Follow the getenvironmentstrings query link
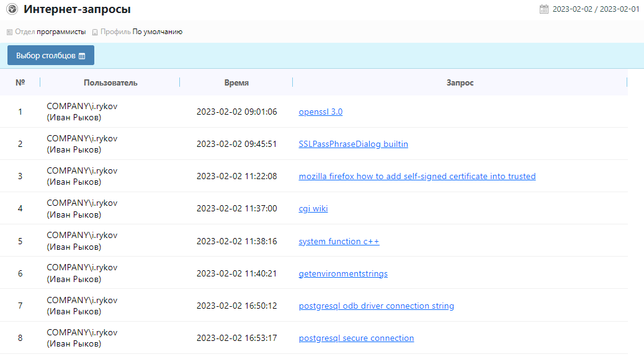The image size is (644, 362). pyautogui.click(x=343, y=274)
